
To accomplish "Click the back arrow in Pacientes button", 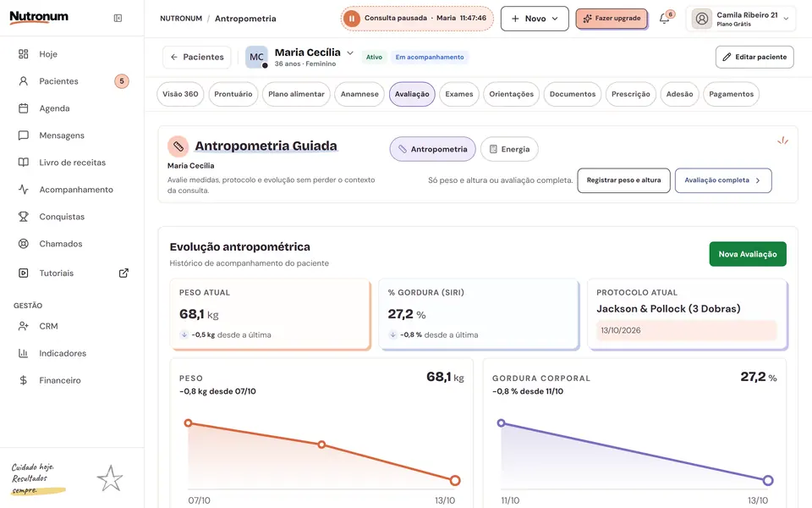I will point(174,57).
